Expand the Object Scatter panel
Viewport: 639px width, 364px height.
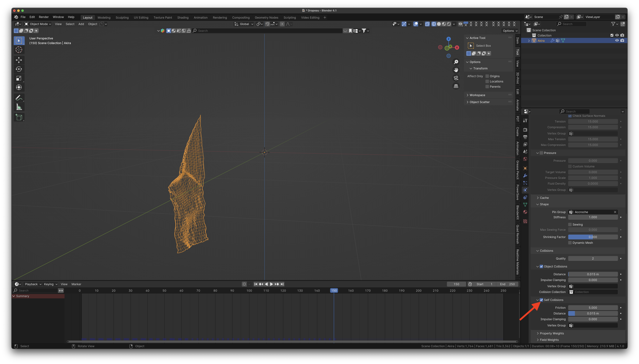(479, 102)
